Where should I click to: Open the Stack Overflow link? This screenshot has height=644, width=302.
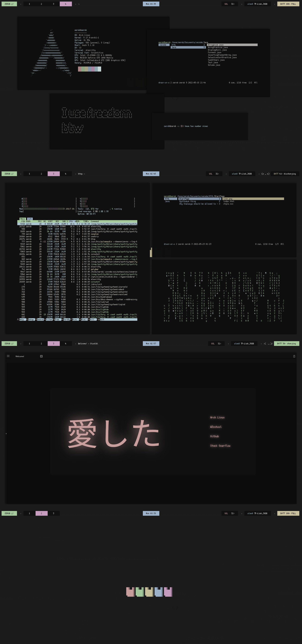(220, 445)
